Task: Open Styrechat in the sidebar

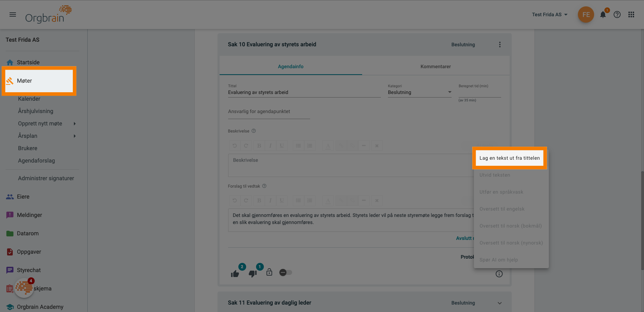Action: [x=29, y=270]
